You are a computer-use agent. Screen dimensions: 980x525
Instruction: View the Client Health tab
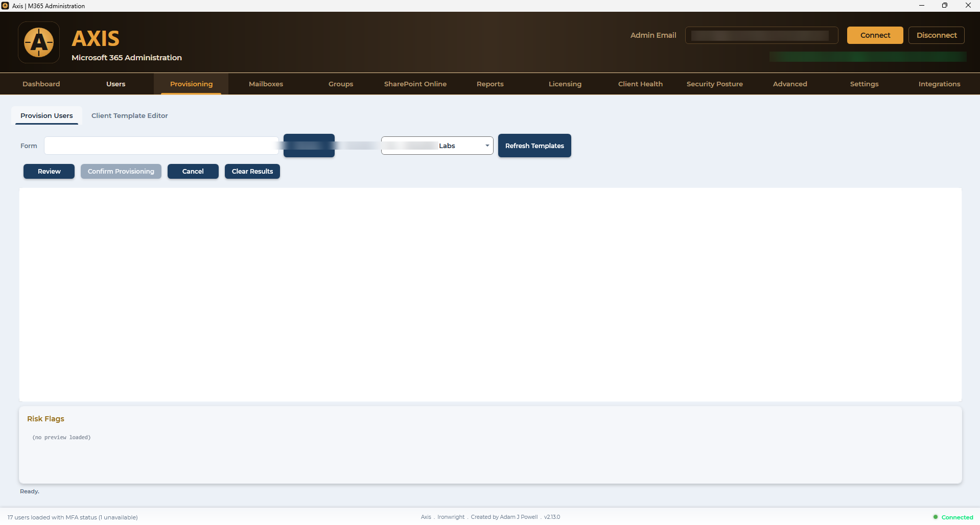point(640,84)
